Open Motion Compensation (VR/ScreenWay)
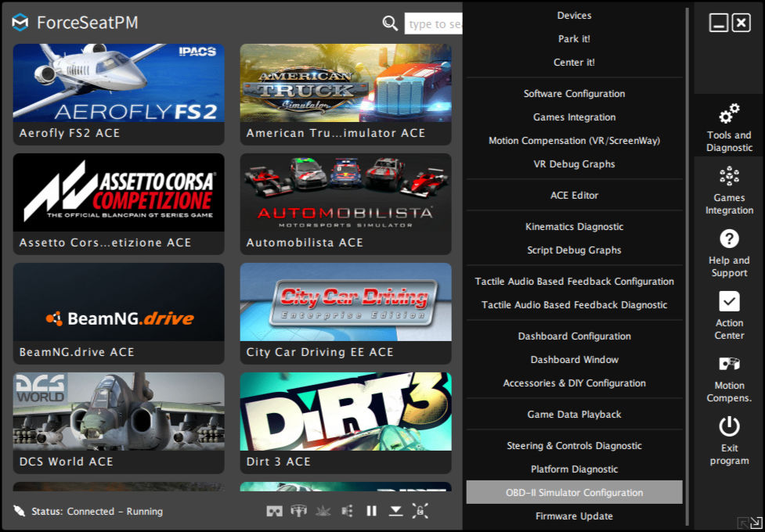Image resolution: width=765 pixels, height=532 pixels. coord(574,141)
